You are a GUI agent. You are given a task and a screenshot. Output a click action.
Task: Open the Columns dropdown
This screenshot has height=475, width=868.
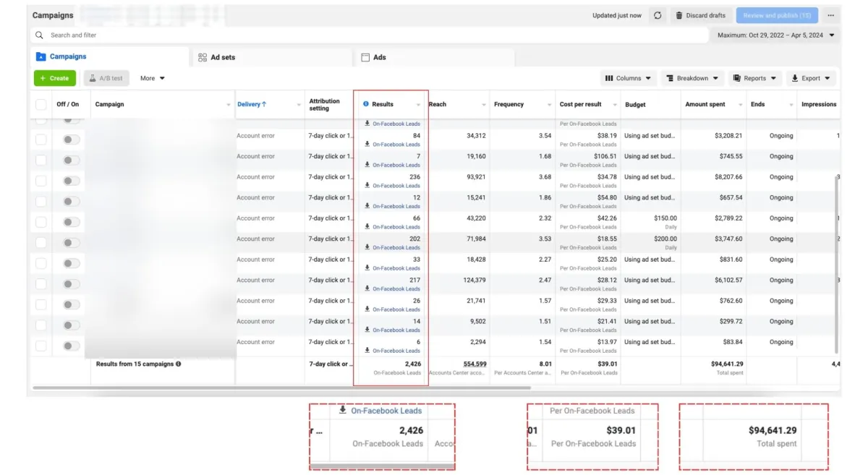pyautogui.click(x=628, y=78)
